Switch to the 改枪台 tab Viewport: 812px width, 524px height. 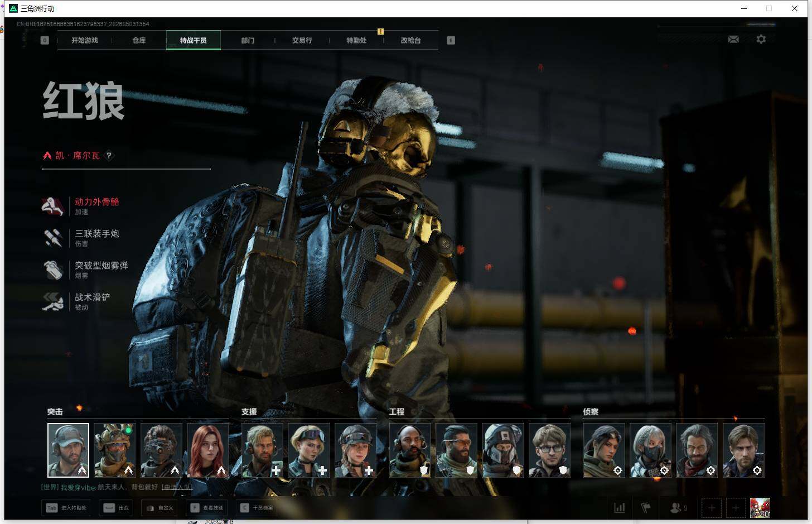tap(411, 40)
